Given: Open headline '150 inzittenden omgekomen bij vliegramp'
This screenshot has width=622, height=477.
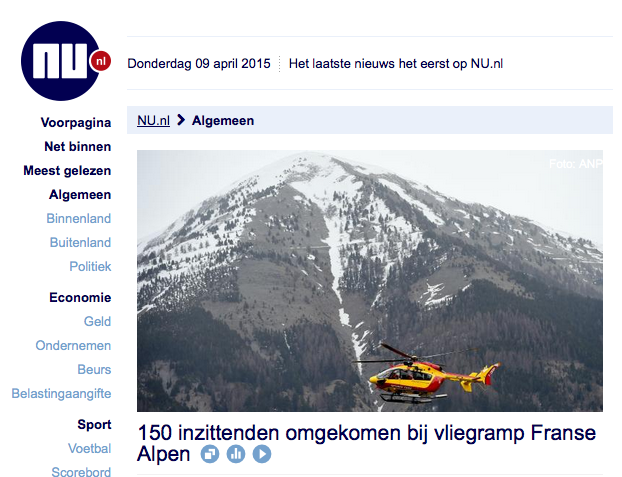Looking at the screenshot, I should [366, 443].
